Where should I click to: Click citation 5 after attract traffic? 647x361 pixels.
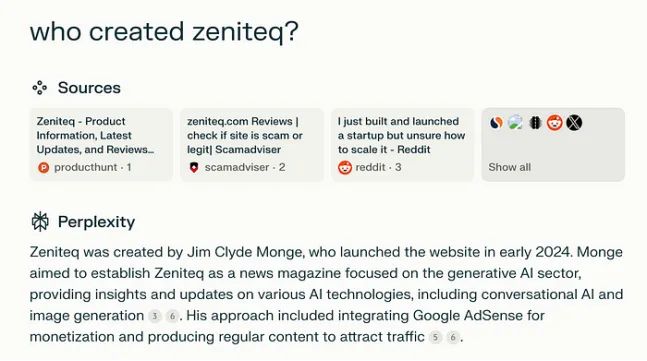435,337
